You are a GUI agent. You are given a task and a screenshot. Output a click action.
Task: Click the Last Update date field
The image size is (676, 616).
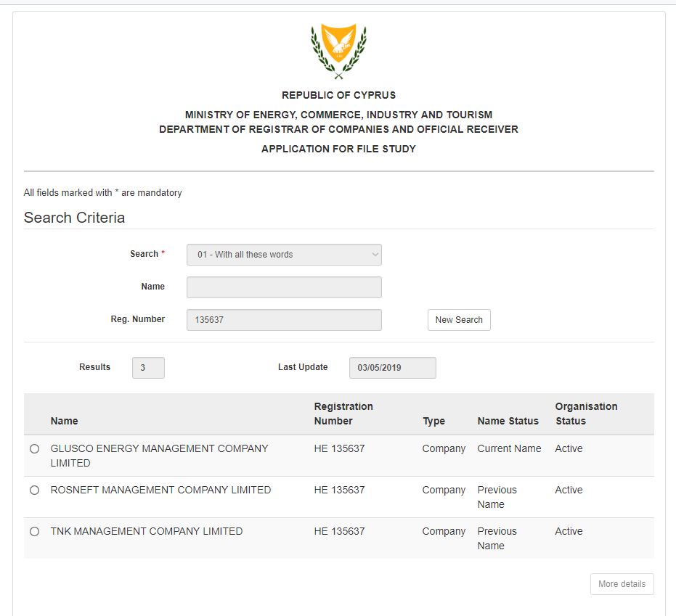point(393,368)
